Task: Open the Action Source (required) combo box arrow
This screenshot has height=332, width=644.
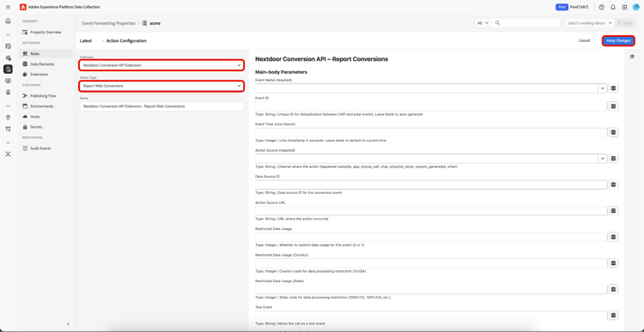Action: point(603,159)
